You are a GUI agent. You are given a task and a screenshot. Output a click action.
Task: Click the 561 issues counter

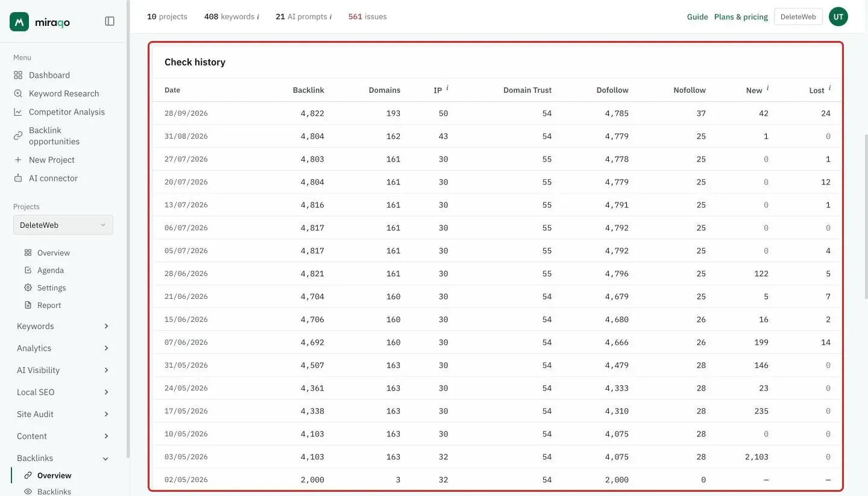[x=368, y=17]
